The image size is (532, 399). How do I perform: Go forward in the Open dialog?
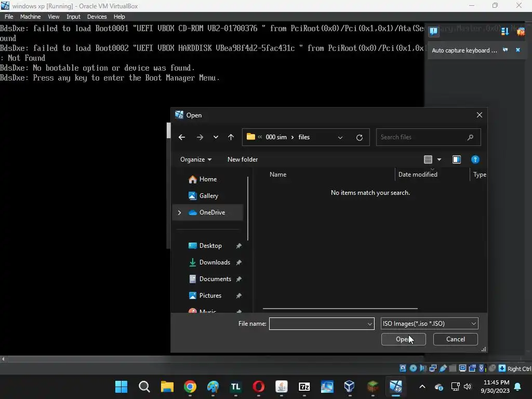pos(200,137)
